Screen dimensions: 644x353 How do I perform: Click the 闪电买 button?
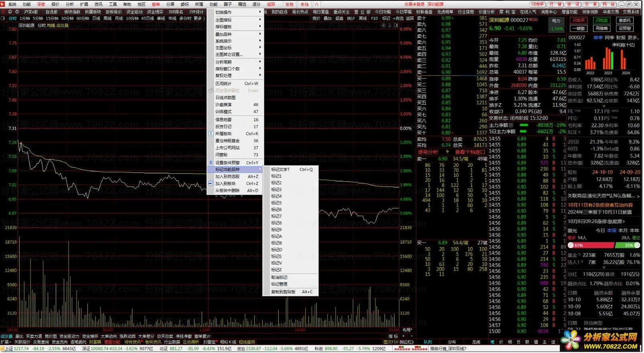click(579, 20)
